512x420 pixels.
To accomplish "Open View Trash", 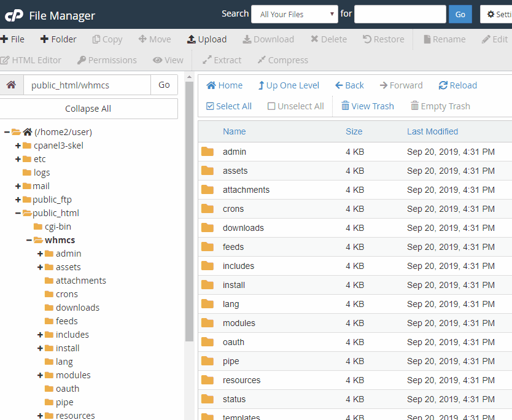I will [x=368, y=106].
